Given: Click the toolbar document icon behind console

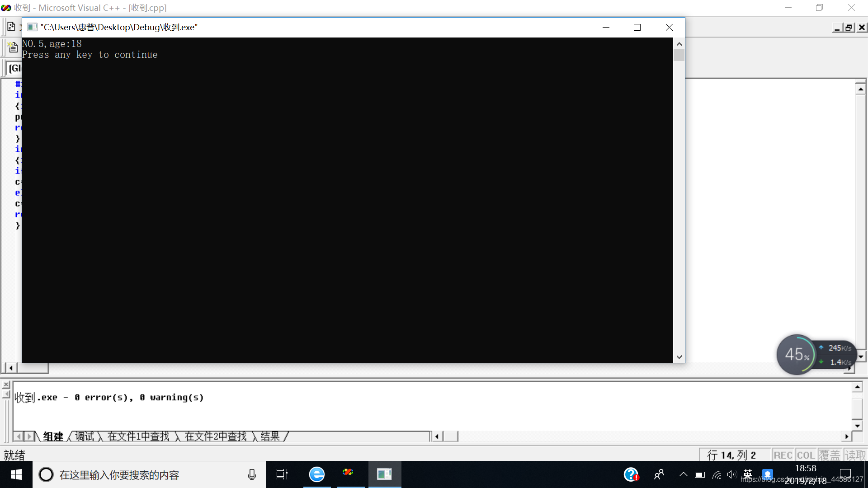Looking at the screenshot, I should 11,27.
